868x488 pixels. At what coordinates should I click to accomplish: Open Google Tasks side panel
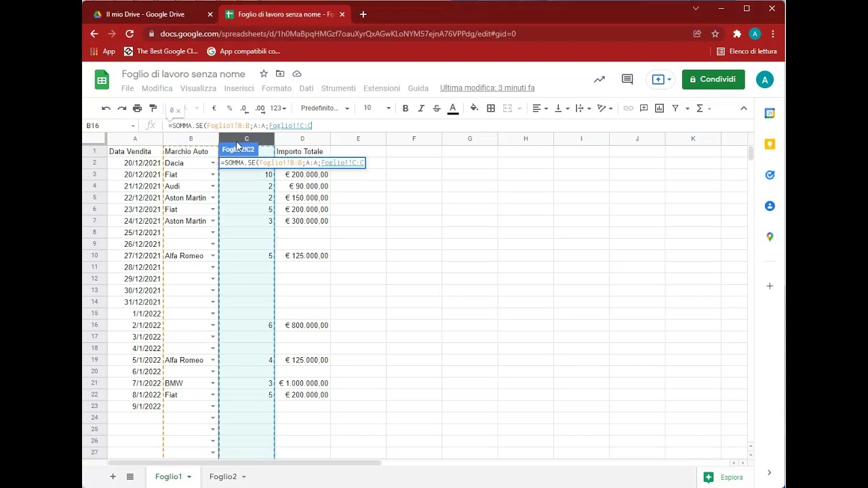point(770,175)
